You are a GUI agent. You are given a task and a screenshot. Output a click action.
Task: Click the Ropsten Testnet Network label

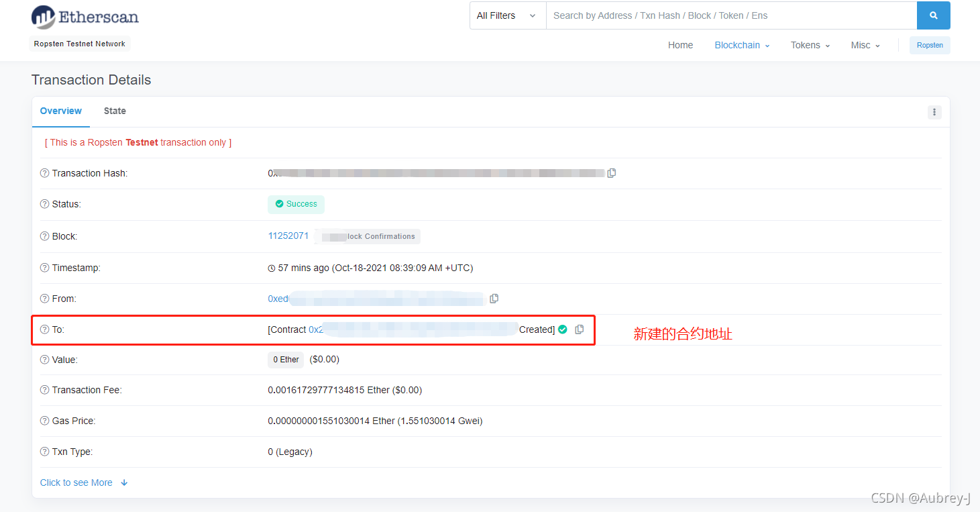pyautogui.click(x=80, y=44)
